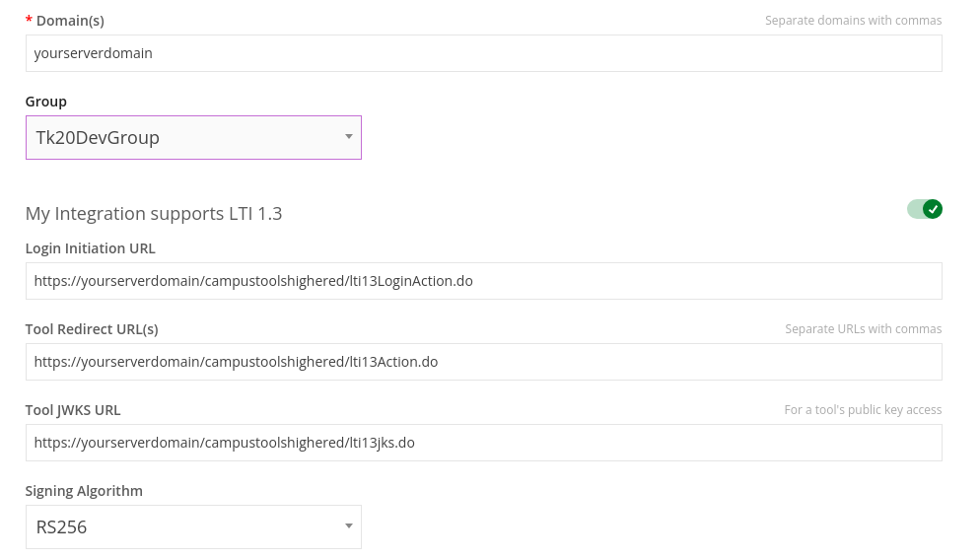Viewport: 980px width, 559px height.
Task: Click the Group dropdown arrow icon
Action: 349,136
